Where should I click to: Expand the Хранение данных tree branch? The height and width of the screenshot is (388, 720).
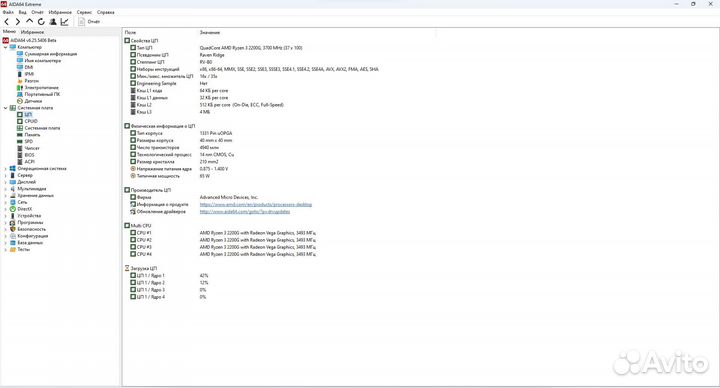[6, 196]
